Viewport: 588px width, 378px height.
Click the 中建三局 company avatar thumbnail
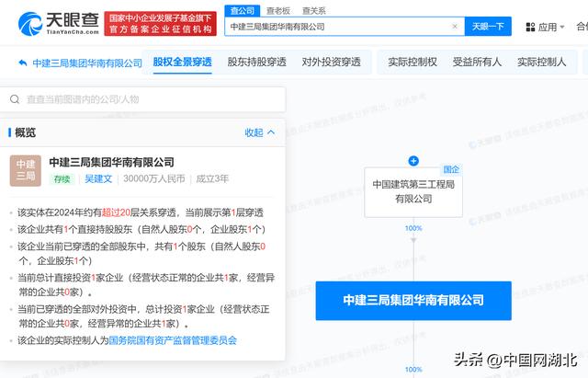pyautogui.click(x=26, y=171)
